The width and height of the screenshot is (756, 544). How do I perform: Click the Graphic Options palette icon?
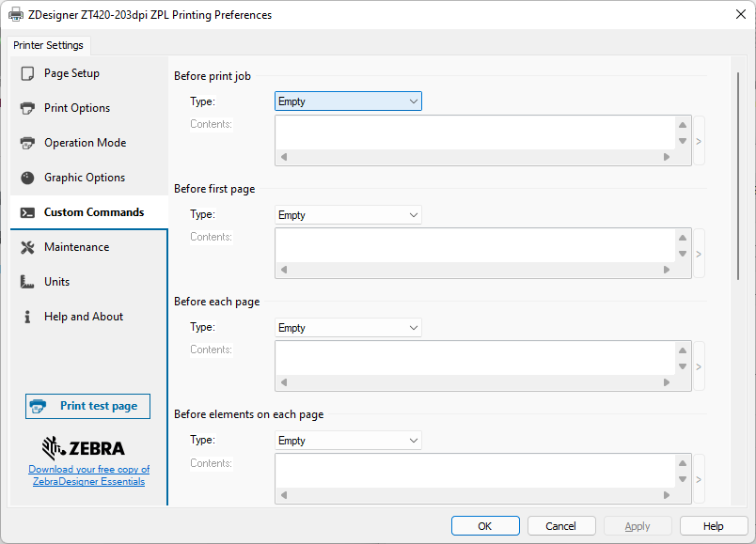pyautogui.click(x=27, y=178)
